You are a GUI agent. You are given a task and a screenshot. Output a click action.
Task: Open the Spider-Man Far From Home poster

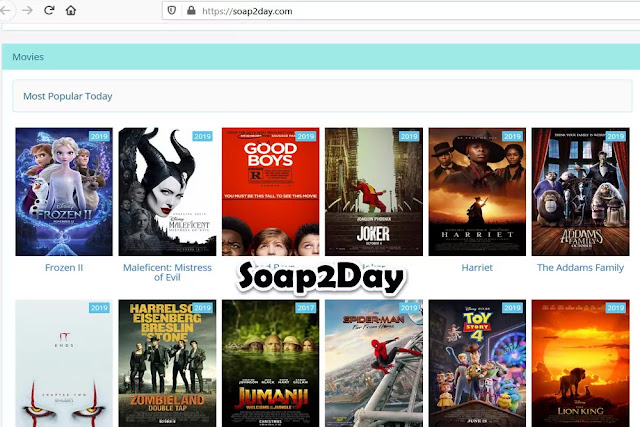[374, 363]
